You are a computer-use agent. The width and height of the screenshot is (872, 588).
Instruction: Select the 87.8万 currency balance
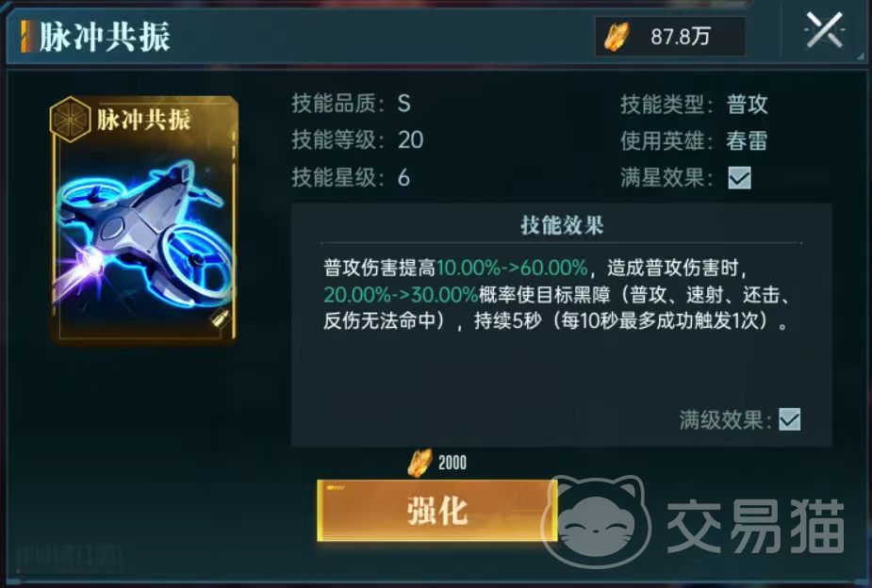(x=681, y=37)
